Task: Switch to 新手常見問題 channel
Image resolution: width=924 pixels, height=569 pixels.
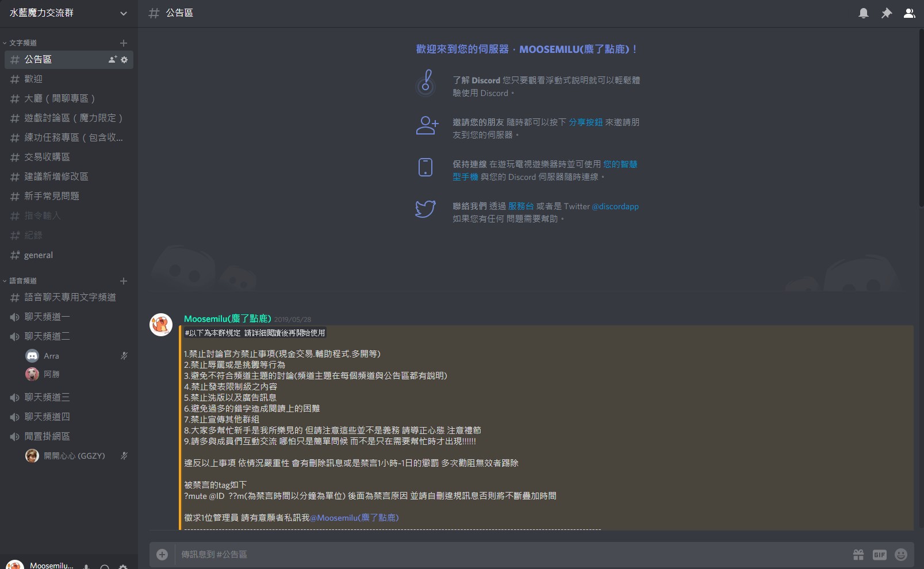Action: pyautogui.click(x=69, y=197)
